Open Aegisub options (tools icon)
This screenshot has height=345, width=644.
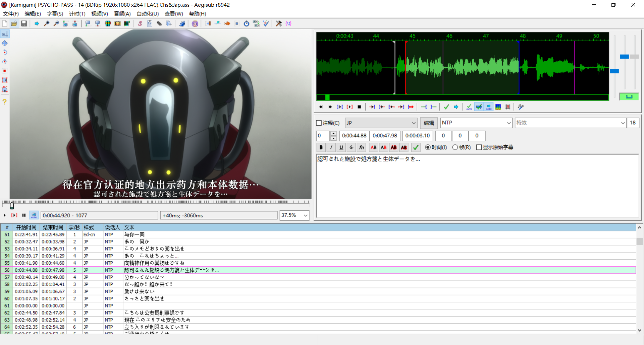pyautogui.click(x=279, y=23)
